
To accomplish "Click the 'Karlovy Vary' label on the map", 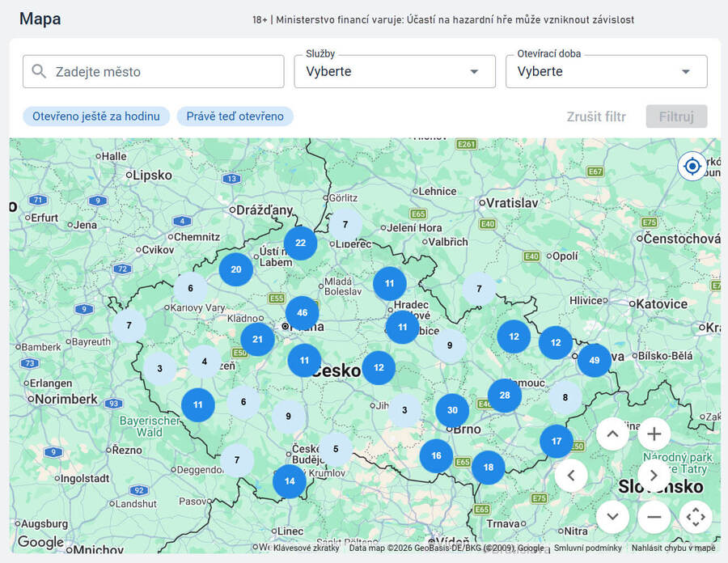I will coord(197,307).
